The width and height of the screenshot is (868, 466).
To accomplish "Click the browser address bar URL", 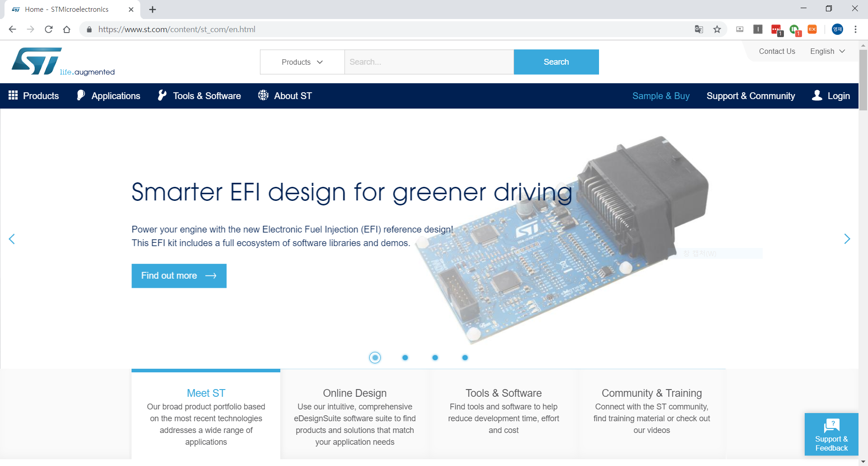I will (x=177, y=29).
